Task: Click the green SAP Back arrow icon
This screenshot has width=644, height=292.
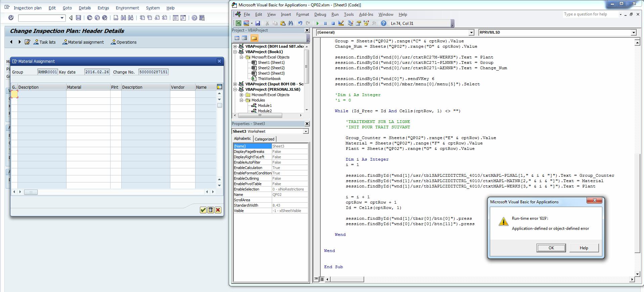Action: coord(90,18)
